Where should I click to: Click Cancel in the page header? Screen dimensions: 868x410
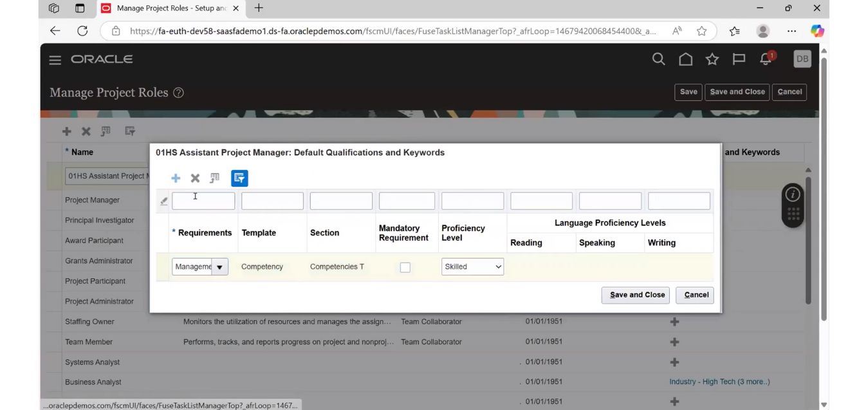pos(789,91)
